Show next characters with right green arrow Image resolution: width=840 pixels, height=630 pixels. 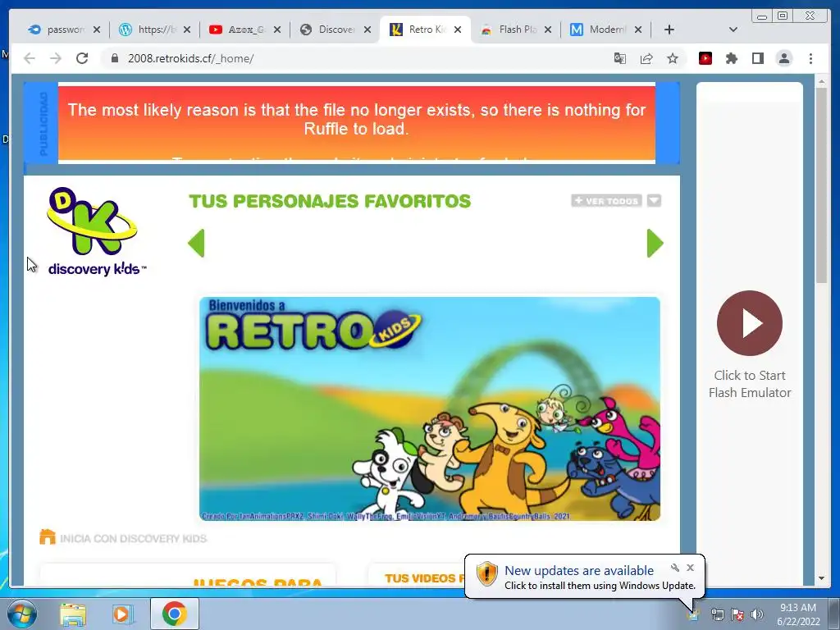[x=655, y=243]
